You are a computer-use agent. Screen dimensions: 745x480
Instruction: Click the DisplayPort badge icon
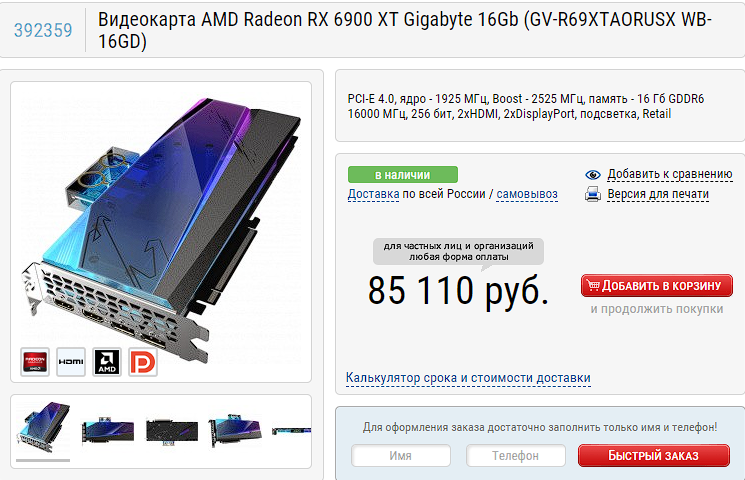[x=143, y=362]
